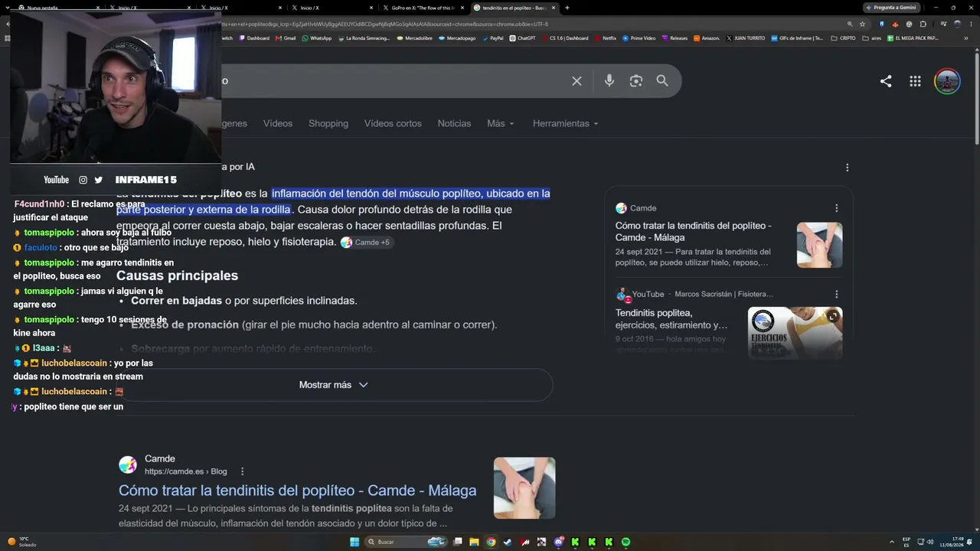Open Task View on the taskbar
Image resolution: width=980 pixels, height=551 pixels.
458,542
